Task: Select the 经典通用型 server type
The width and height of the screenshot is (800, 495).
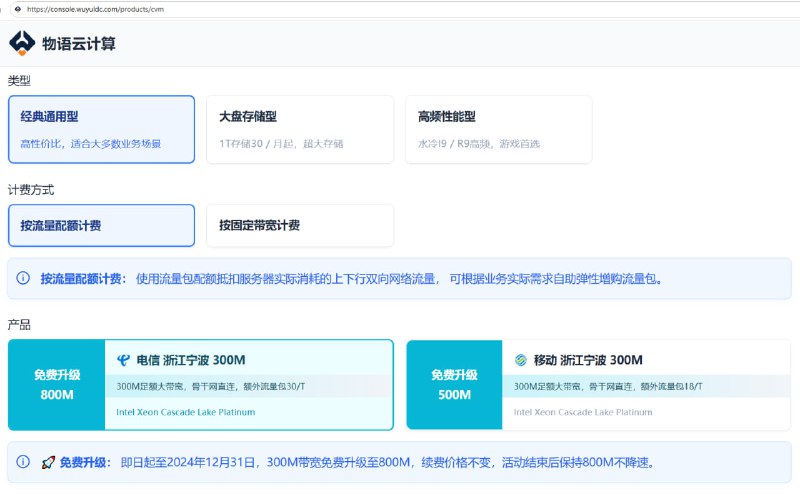Action: point(102,130)
